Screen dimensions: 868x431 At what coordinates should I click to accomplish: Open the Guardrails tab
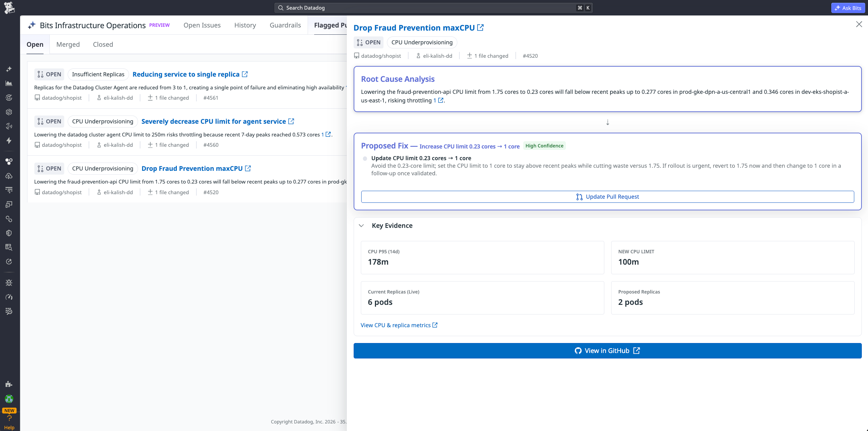[285, 25]
